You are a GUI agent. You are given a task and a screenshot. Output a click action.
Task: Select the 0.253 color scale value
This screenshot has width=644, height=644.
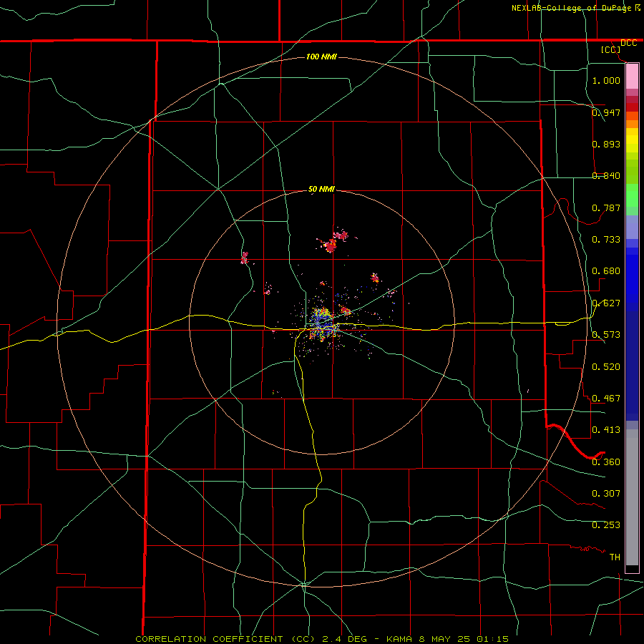coord(606,525)
